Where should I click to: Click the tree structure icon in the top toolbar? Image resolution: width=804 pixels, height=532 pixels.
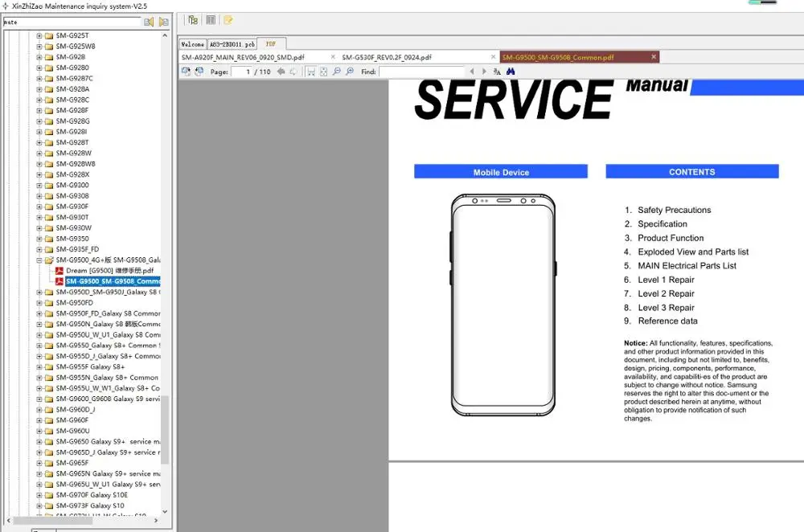point(193,20)
